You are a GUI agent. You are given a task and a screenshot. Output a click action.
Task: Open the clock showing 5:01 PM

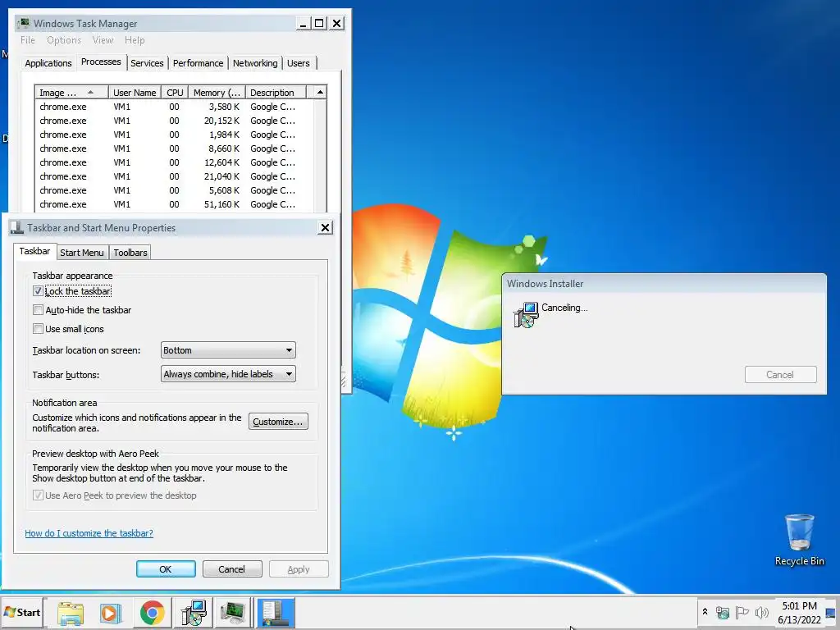click(x=799, y=613)
